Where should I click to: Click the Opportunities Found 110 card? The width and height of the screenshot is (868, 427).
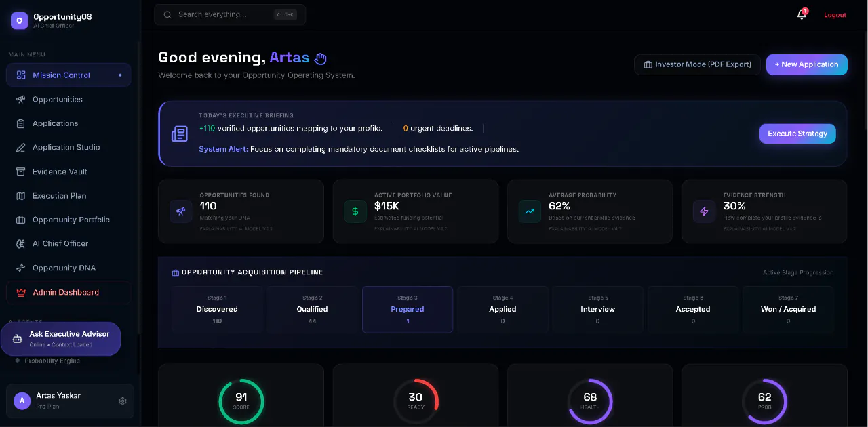[241, 211]
